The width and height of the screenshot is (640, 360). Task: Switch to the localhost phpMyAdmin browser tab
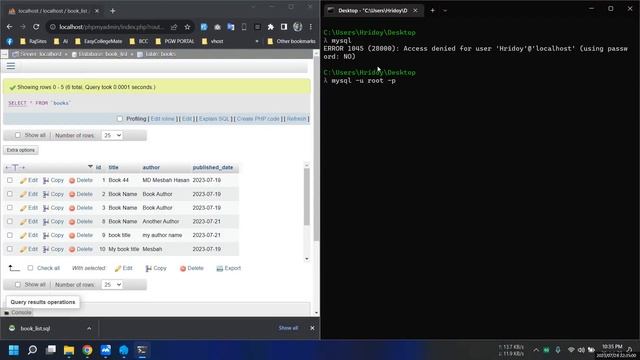(x=53, y=11)
